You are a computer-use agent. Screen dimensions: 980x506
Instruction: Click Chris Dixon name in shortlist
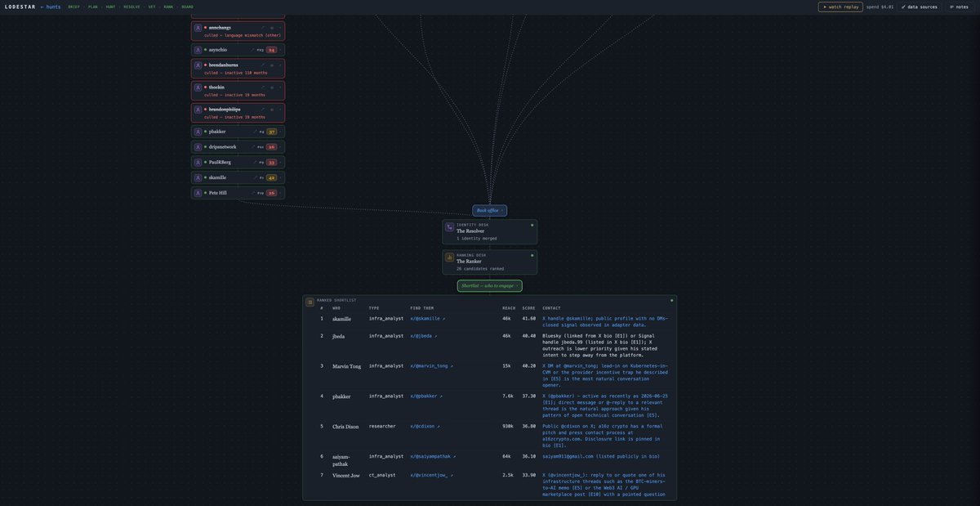tap(345, 426)
